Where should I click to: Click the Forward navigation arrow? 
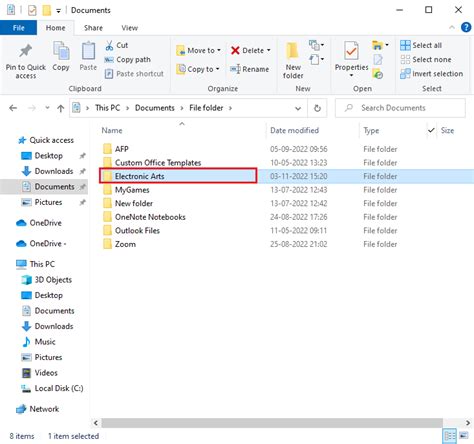(32, 108)
